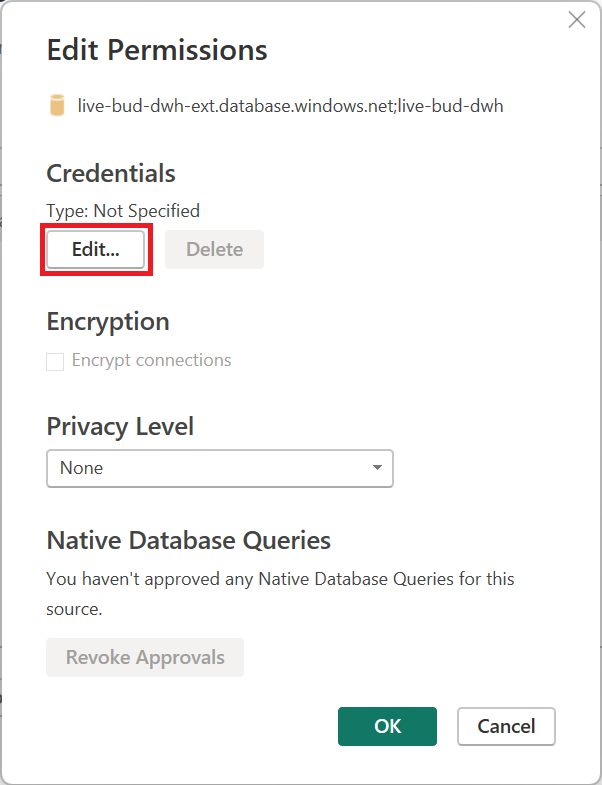The width and height of the screenshot is (602, 785).
Task: Click the no approved queries message
Action: 280,594
